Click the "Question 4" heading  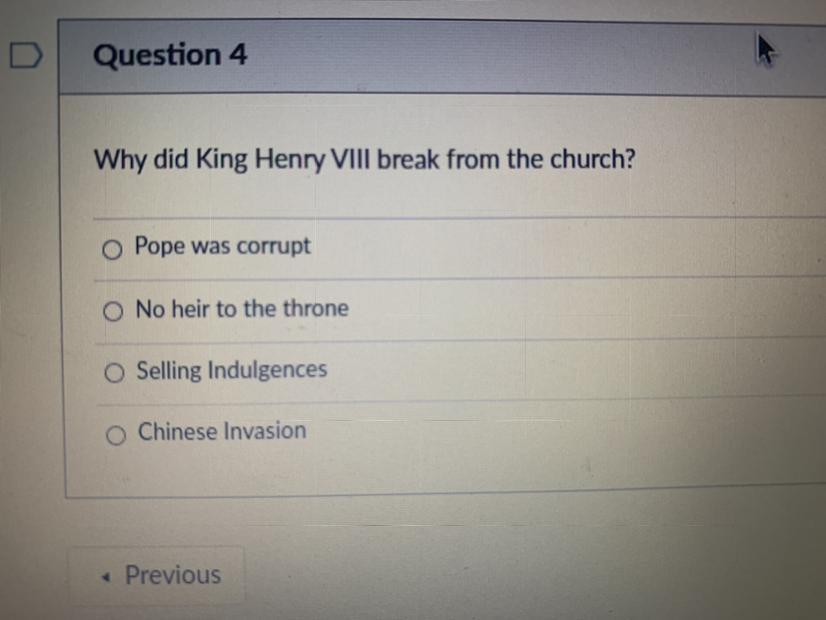[x=170, y=55]
